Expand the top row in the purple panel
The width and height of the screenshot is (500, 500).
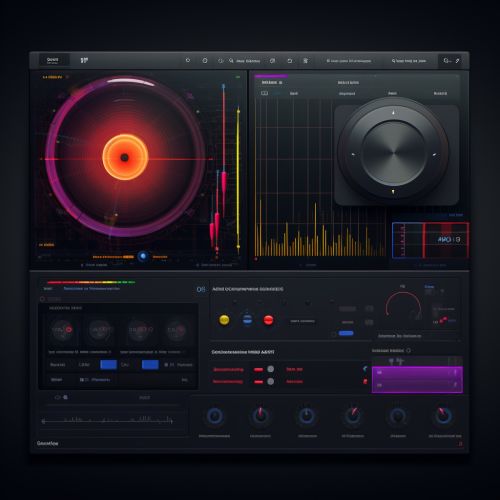(417, 372)
